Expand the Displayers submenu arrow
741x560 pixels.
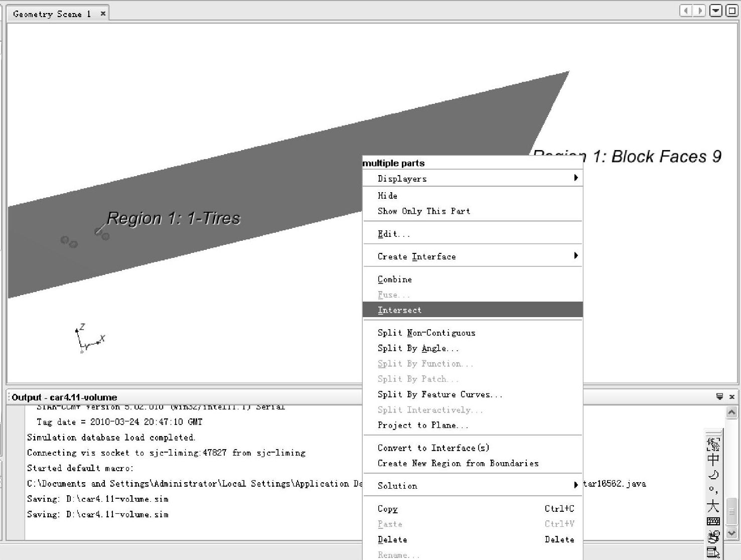(x=576, y=178)
